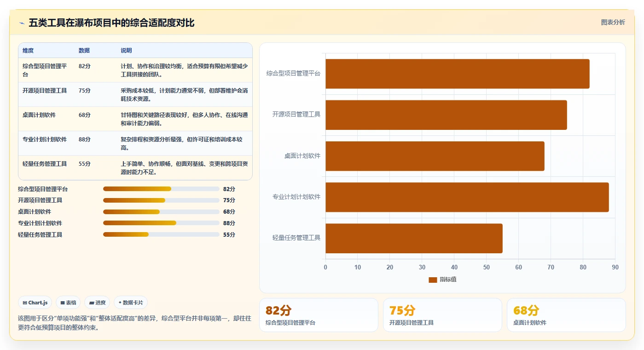Click the 轻量任务管理工具 chart bar

point(414,238)
